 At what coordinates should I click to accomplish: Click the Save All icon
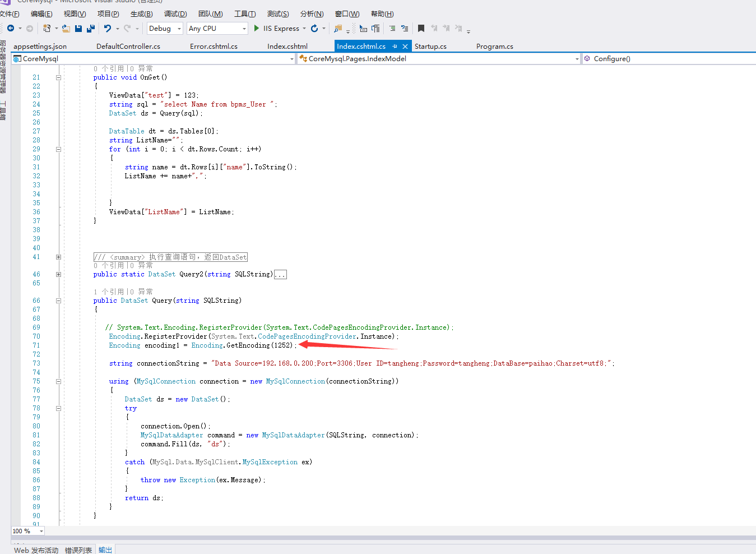click(90, 29)
